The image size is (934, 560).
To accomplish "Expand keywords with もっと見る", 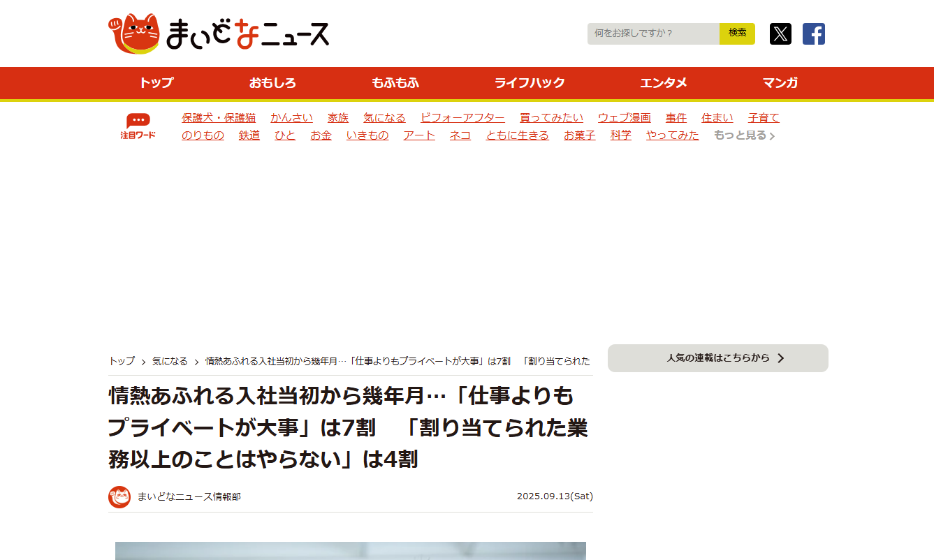I will 744,135.
